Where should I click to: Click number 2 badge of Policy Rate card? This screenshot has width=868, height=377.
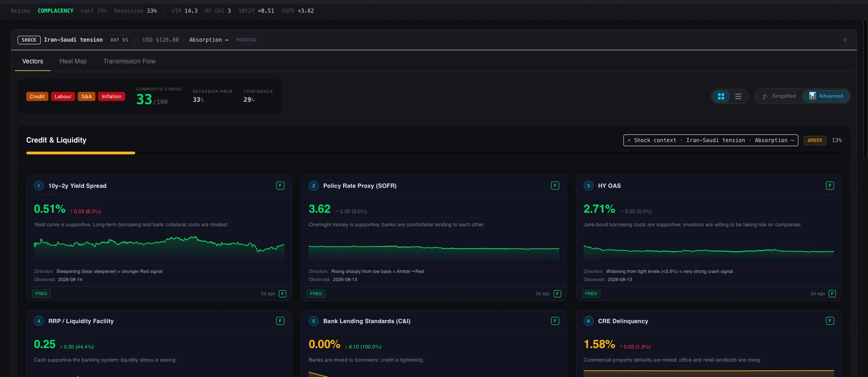click(x=314, y=186)
